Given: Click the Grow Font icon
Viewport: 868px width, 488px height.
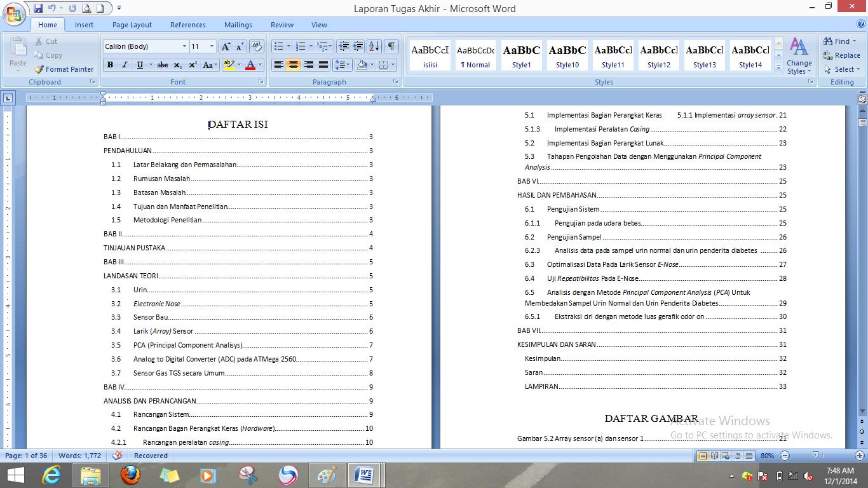Looking at the screenshot, I should [226, 46].
